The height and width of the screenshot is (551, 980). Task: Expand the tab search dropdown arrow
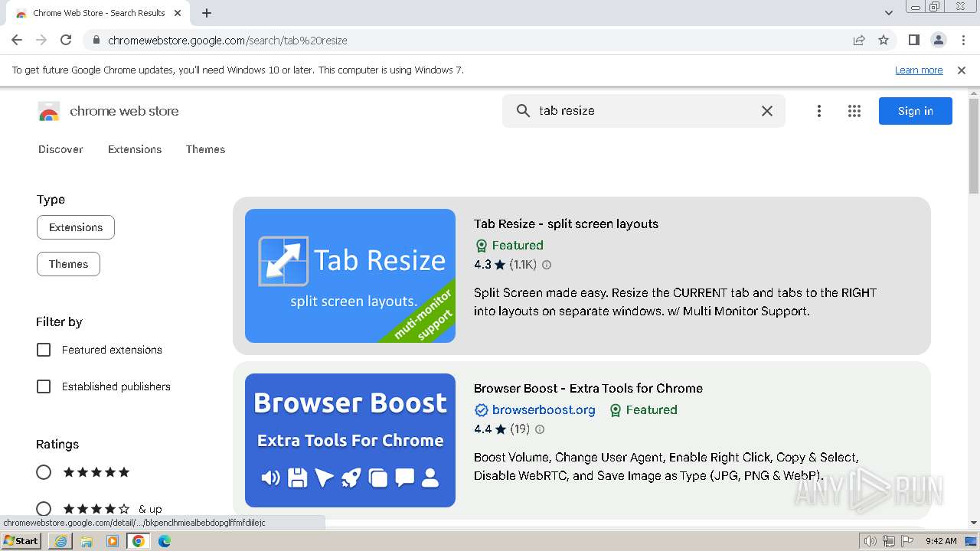click(888, 12)
